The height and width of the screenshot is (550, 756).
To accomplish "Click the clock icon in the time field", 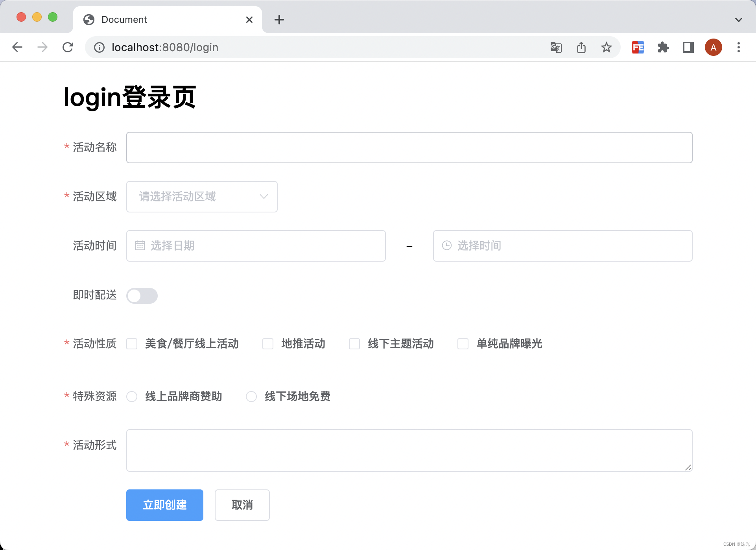I will click(447, 245).
